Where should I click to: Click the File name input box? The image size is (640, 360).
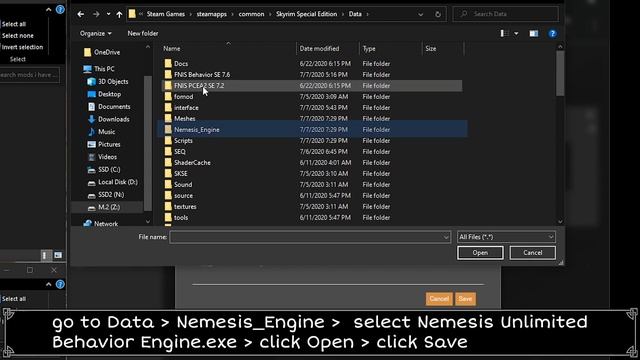pos(310,237)
